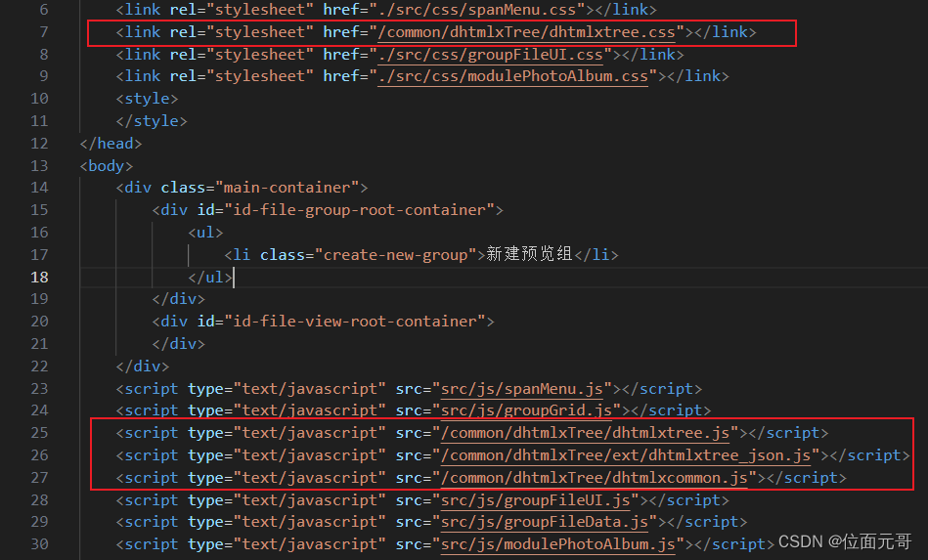928x560 pixels.
Task: Select line number 30 in the gutter
Action: 39,544
